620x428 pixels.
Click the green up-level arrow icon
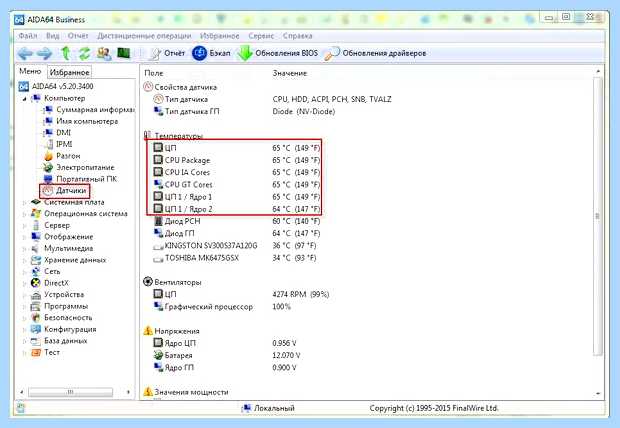pos(66,53)
